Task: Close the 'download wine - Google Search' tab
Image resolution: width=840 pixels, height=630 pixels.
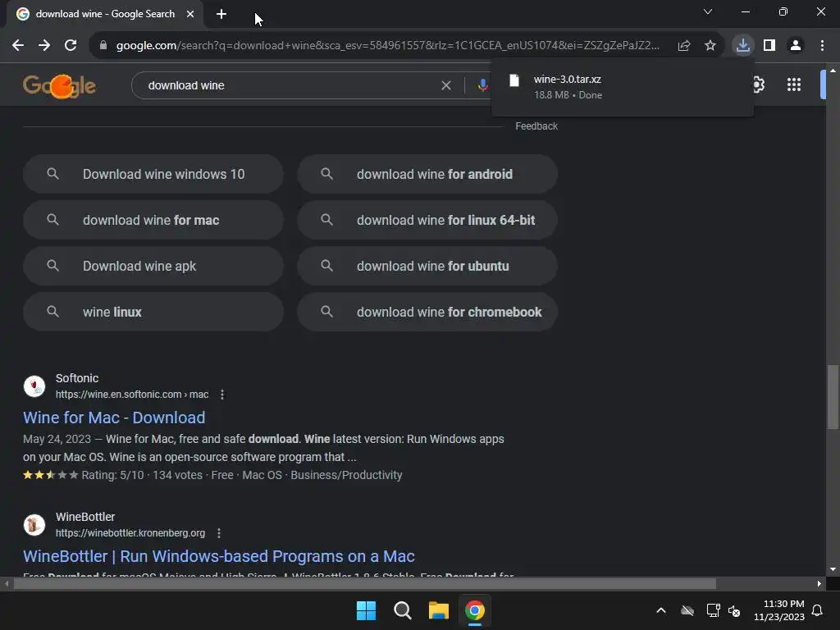Action: click(190, 14)
